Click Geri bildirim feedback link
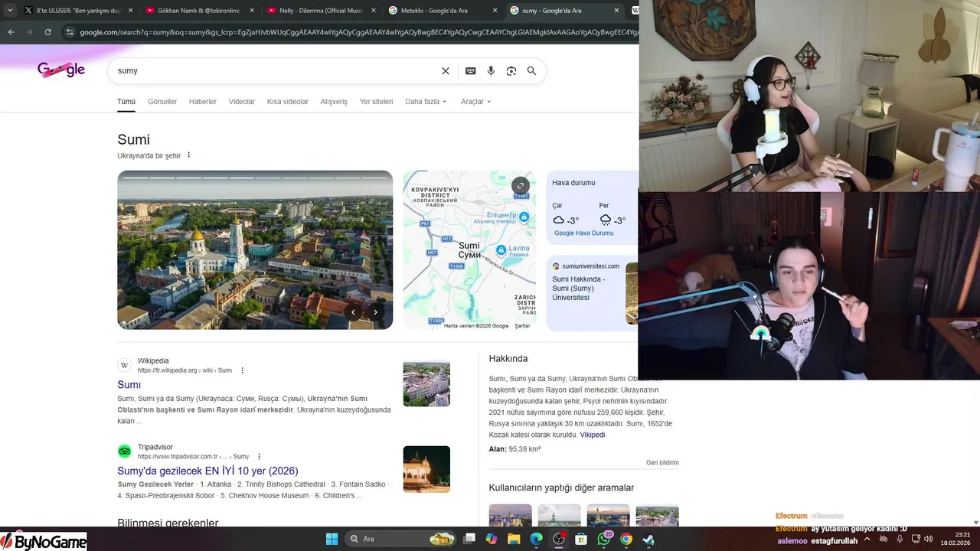Image resolution: width=980 pixels, height=551 pixels. click(662, 463)
